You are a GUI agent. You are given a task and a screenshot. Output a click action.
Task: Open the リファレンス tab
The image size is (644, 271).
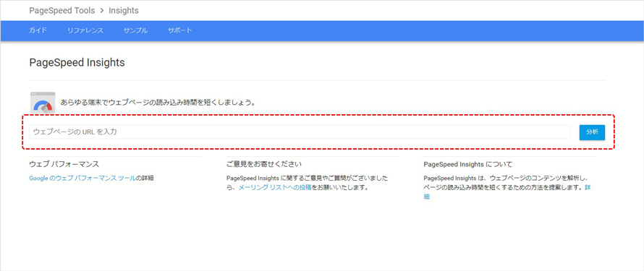(x=85, y=31)
